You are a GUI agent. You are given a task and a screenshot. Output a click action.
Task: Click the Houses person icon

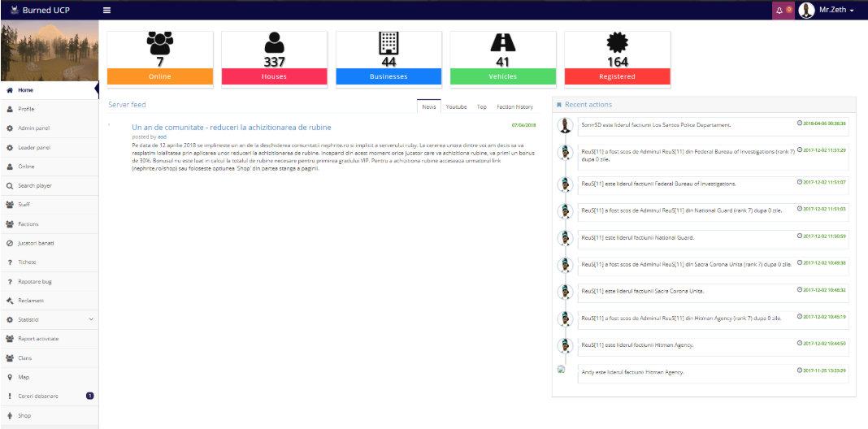(274, 42)
